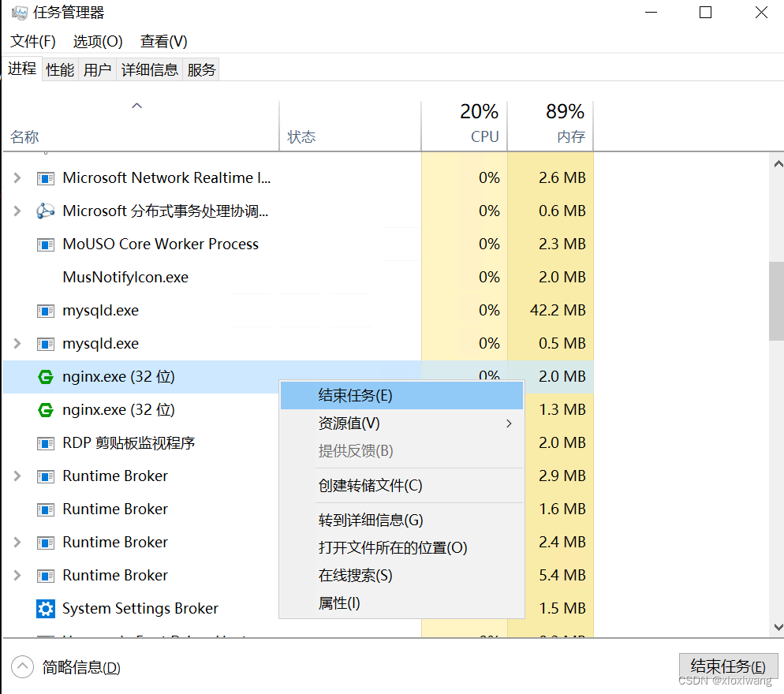
Task: Click the Task Manager title bar icon
Action: (x=19, y=13)
